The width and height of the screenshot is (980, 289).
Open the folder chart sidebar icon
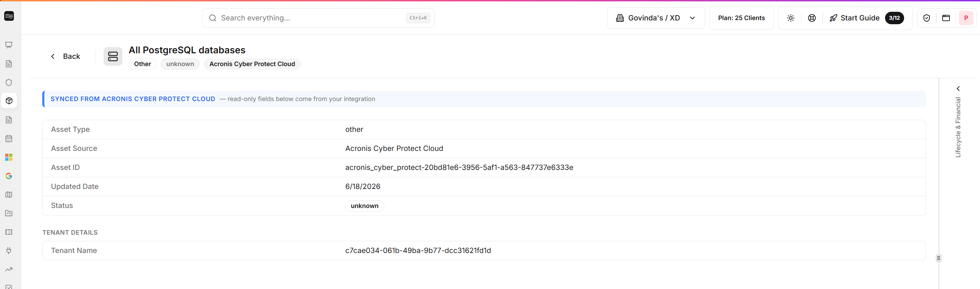coord(9,213)
